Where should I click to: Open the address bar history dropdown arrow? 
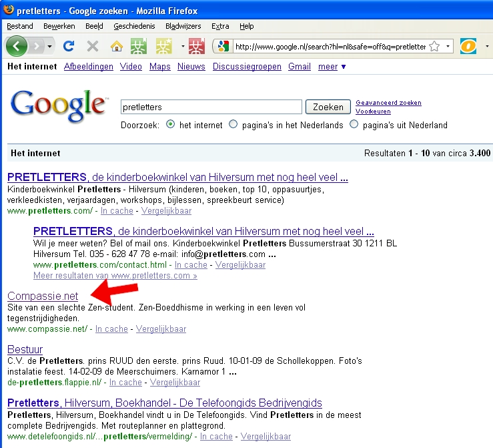[x=448, y=47]
